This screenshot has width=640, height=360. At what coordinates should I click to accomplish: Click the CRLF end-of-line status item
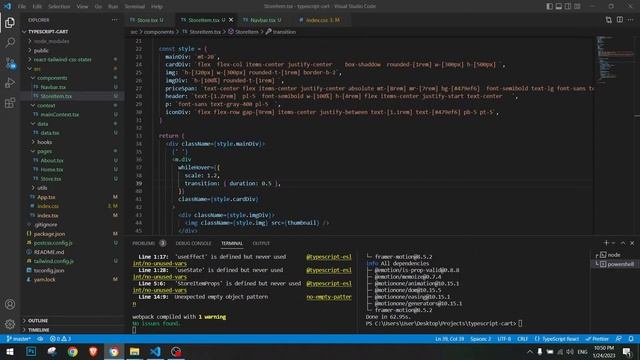coord(522,339)
